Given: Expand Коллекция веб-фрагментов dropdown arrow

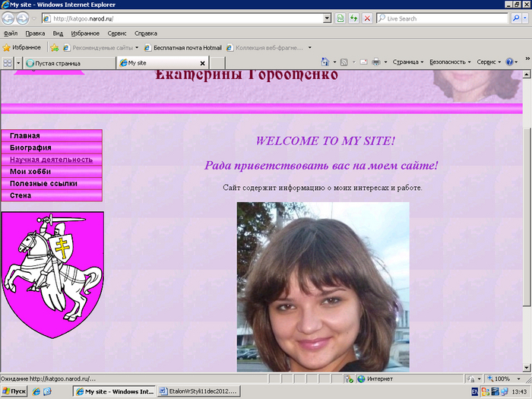Looking at the screenshot, I should point(310,47).
